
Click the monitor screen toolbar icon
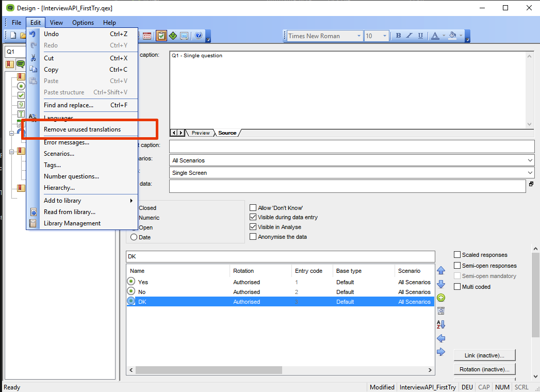click(x=184, y=36)
